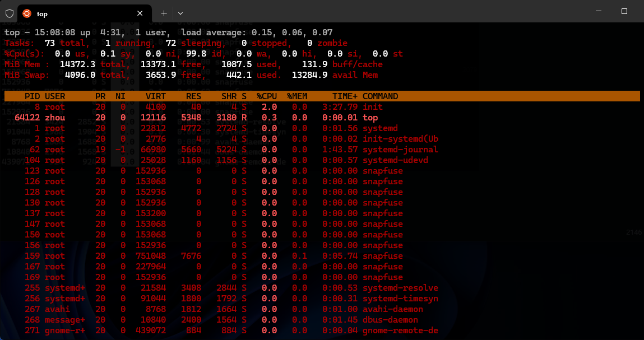Expand the new tab profile dropdown chevron
Screen dimensions: 644x340
coord(180,13)
